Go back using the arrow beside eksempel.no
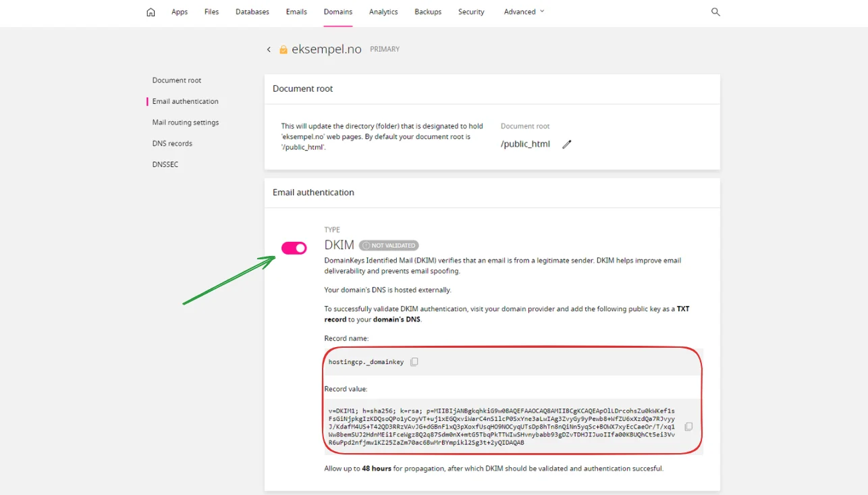The height and width of the screenshot is (495, 868). click(x=269, y=49)
